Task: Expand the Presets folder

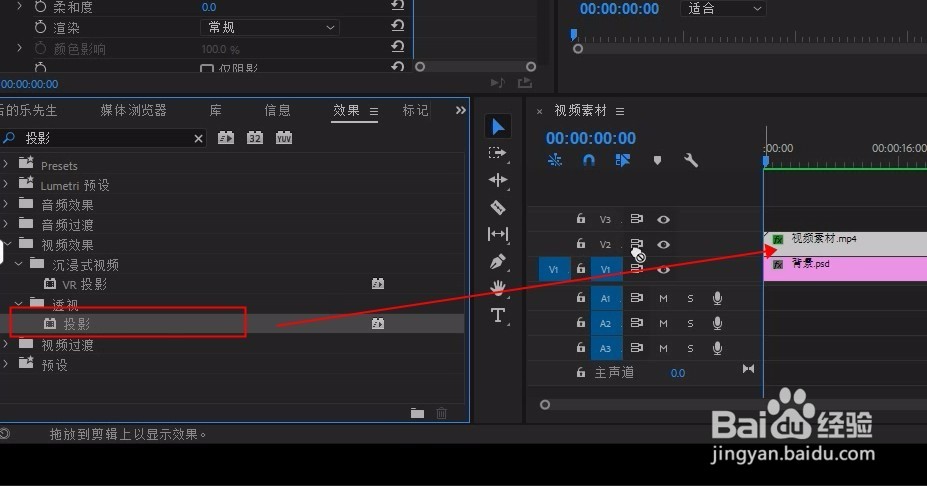Action: [5, 163]
